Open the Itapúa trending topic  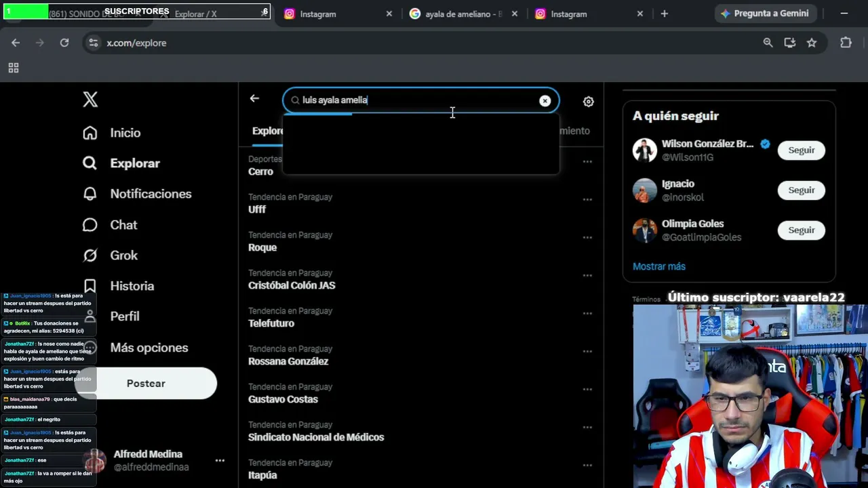[x=262, y=475]
